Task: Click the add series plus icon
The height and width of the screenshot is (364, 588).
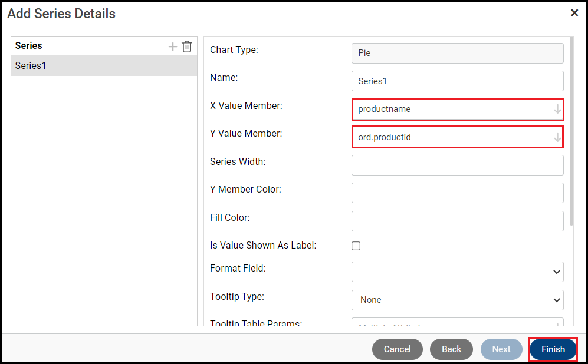Action: point(173,47)
